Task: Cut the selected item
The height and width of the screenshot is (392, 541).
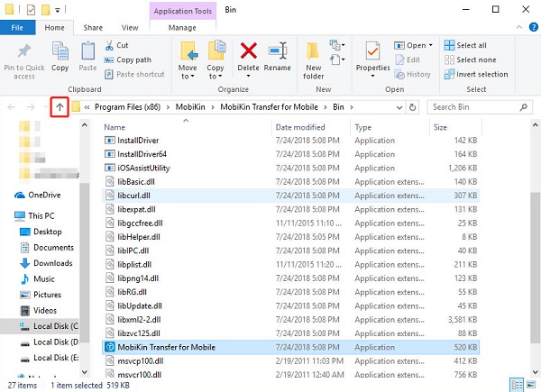Action: 116,45
